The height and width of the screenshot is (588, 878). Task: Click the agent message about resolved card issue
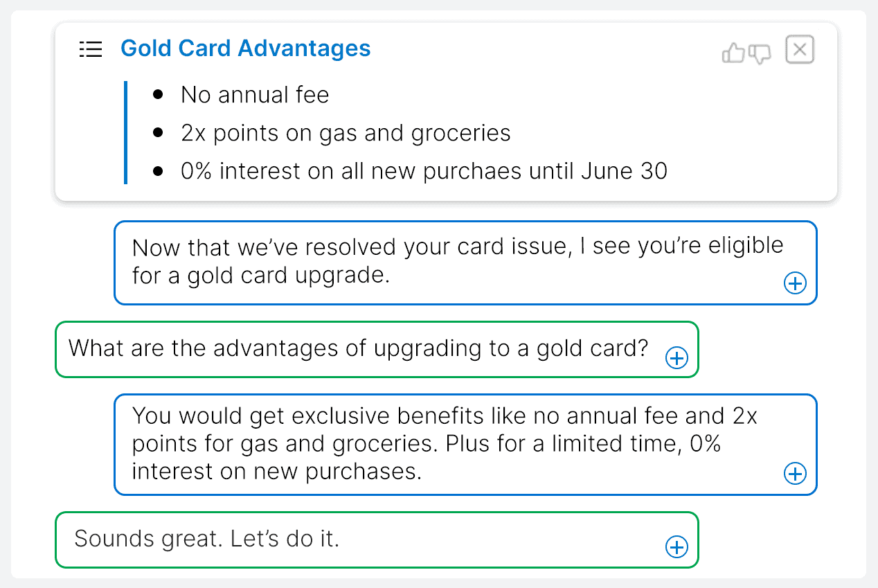[x=465, y=262]
